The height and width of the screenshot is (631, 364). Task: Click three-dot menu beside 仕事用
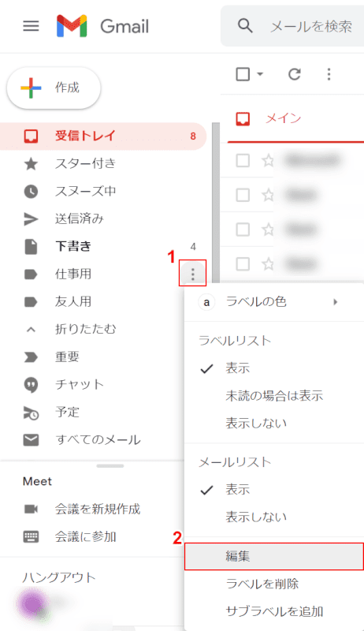pos(193,273)
